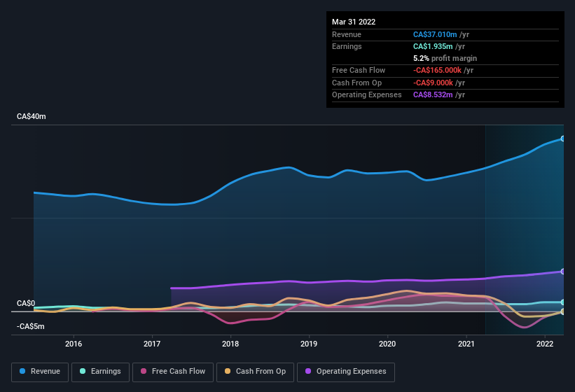Select the 2020 x-axis label
575x392 pixels.
[387, 344]
